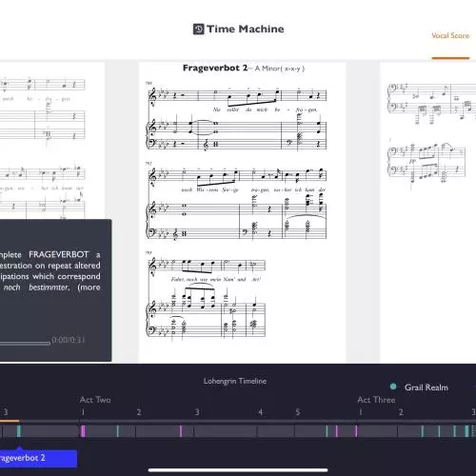476x476 pixels.
Task: Click the 0:00/0:31 playback time readout
Action: [69, 340]
